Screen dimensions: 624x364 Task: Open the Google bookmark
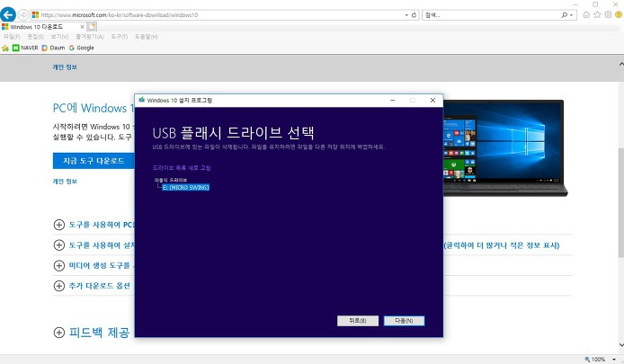tap(81, 48)
